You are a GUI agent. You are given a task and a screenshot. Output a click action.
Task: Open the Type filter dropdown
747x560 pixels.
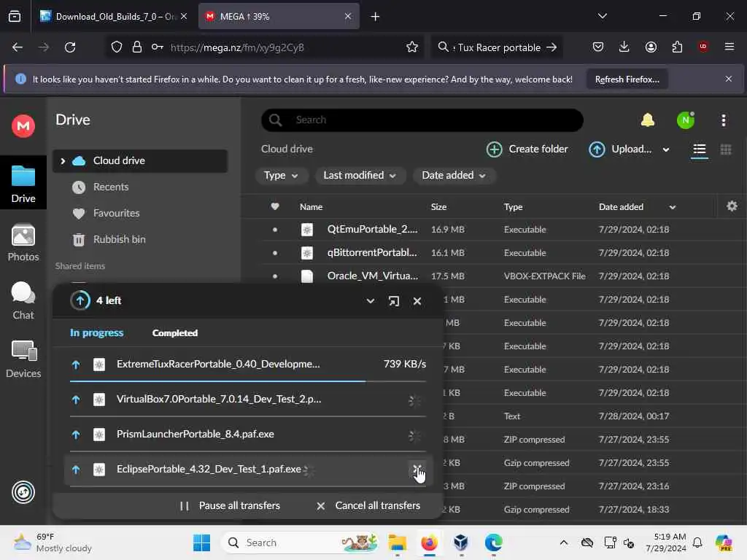coord(281,175)
